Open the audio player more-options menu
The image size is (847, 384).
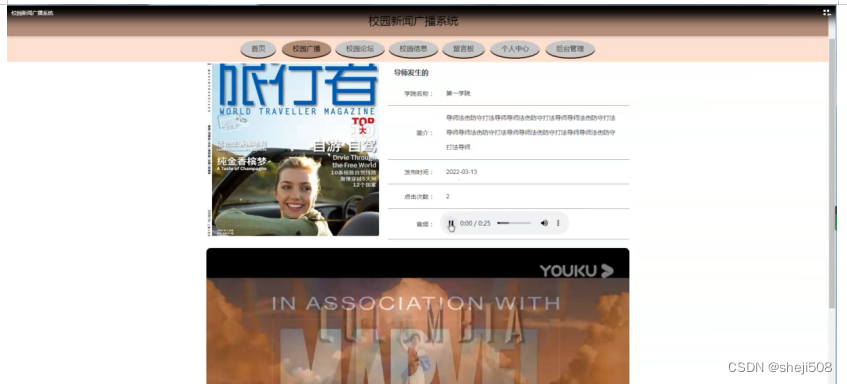click(x=558, y=223)
